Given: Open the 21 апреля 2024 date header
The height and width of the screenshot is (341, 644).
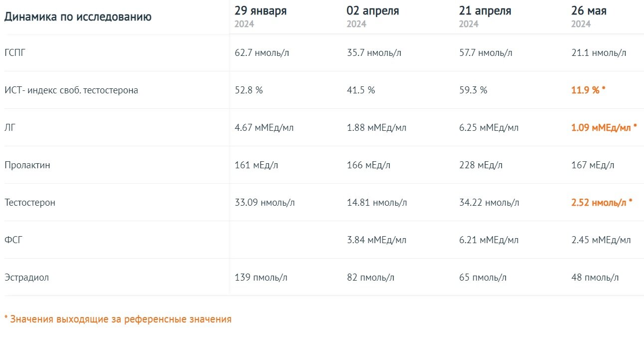Looking at the screenshot, I should (x=485, y=16).
